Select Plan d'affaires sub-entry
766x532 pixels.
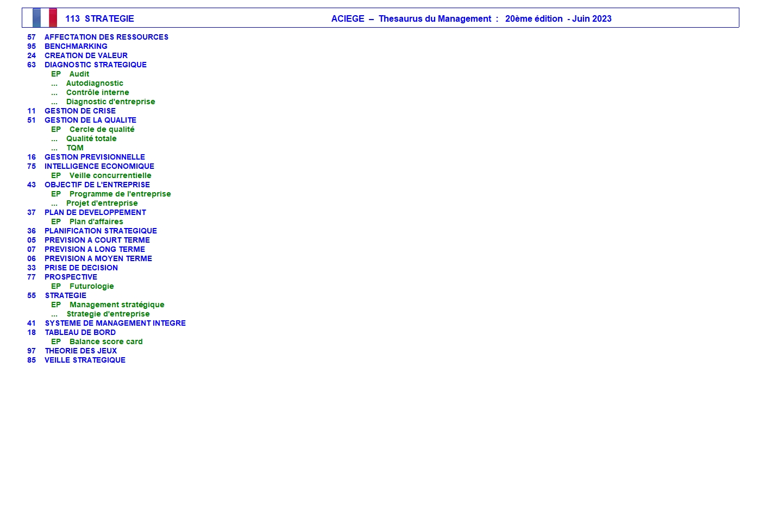[96, 221]
